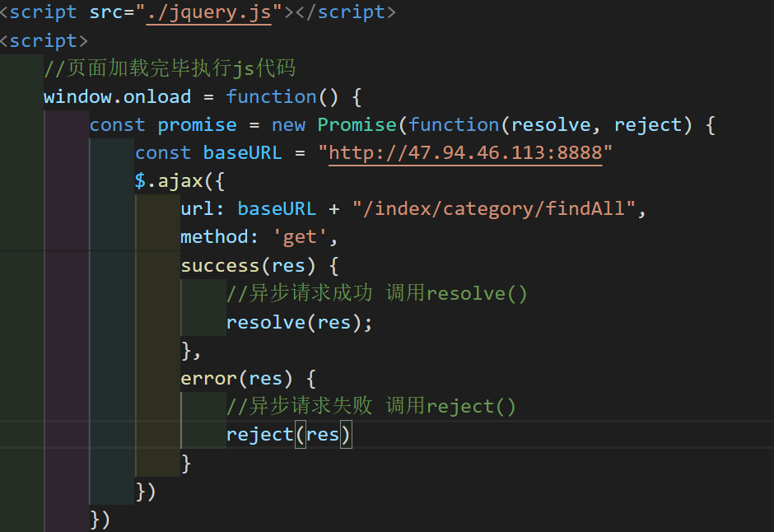Screen dimensions: 774x532
Task: Click the resolve parameter in Promise callback
Action: pos(552,124)
